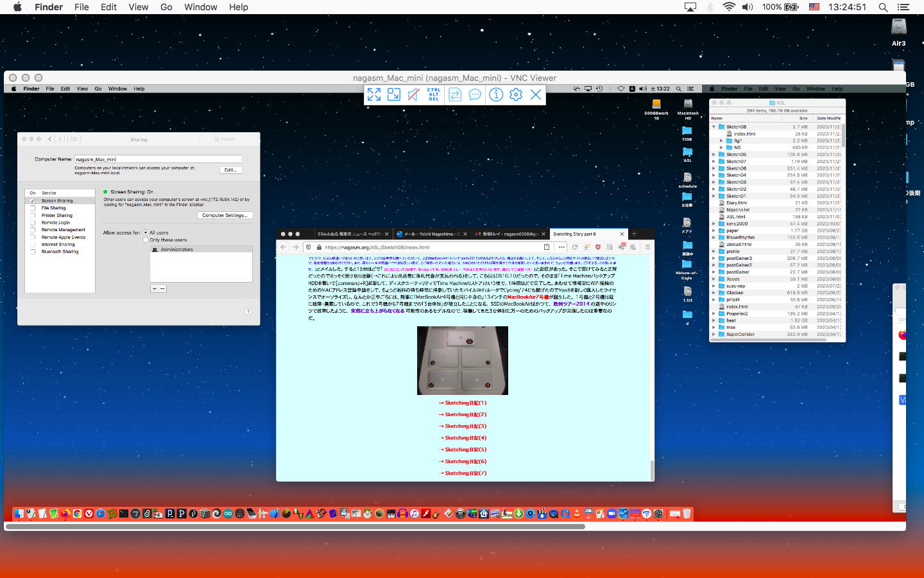Click the VNC Viewer horizontal scrollbar
Screen dimensions: 924x578
click(x=295, y=527)
